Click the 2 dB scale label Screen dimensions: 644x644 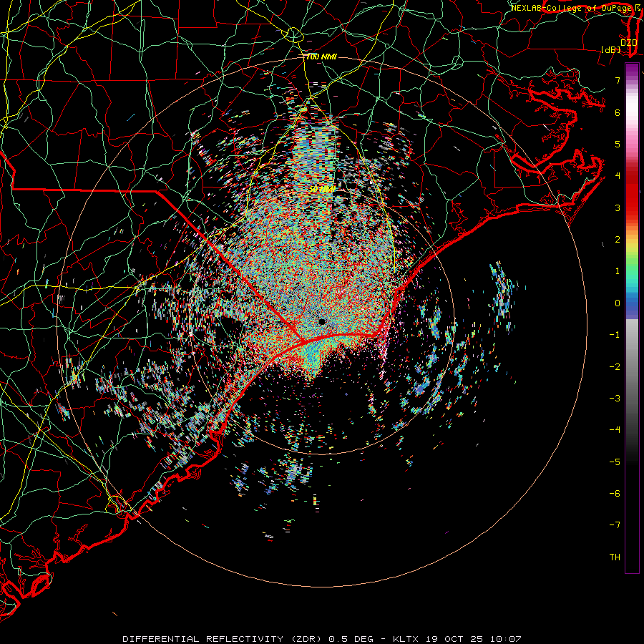pyautogui.click(x=618, y=240)
